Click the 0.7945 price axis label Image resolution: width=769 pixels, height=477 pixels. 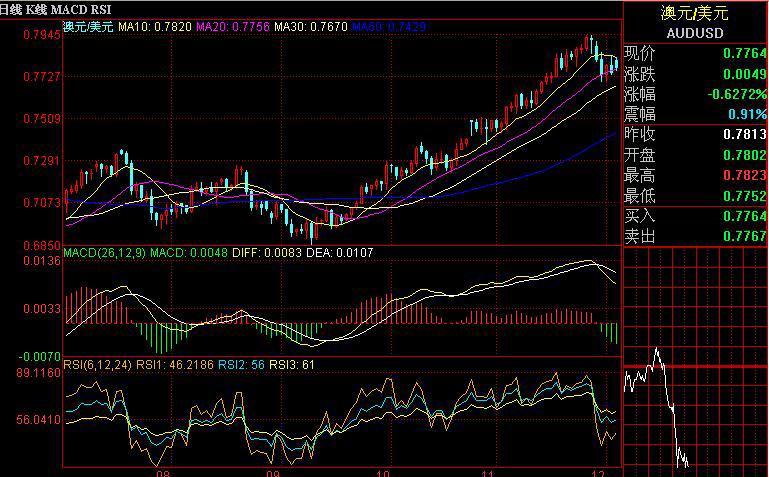pyautogui.click(x=42, y=35)
